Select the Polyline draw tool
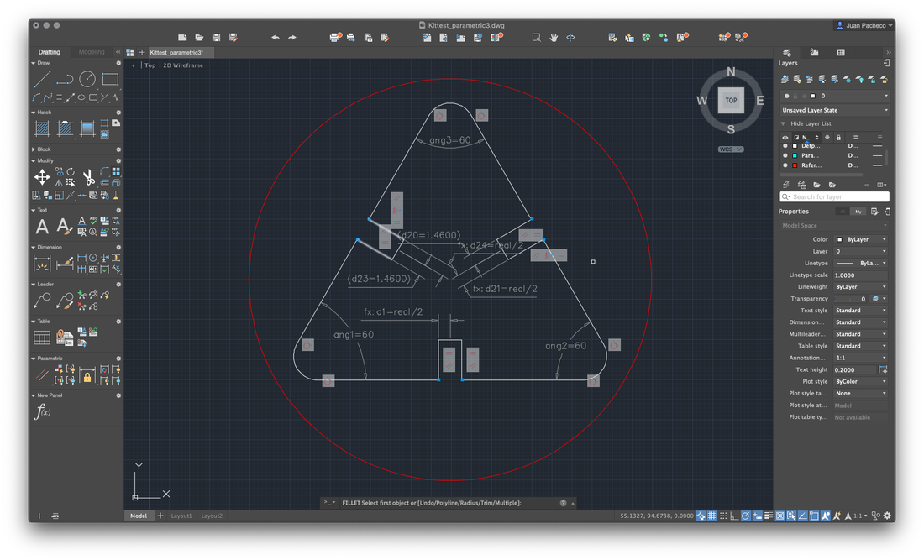 click(x=65, y=79)
